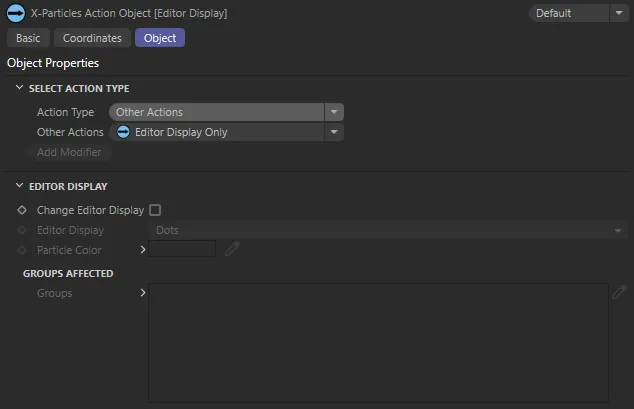Click the Particle Color keyframe diamond
This screenshot has width=634, height=409.
22,250
